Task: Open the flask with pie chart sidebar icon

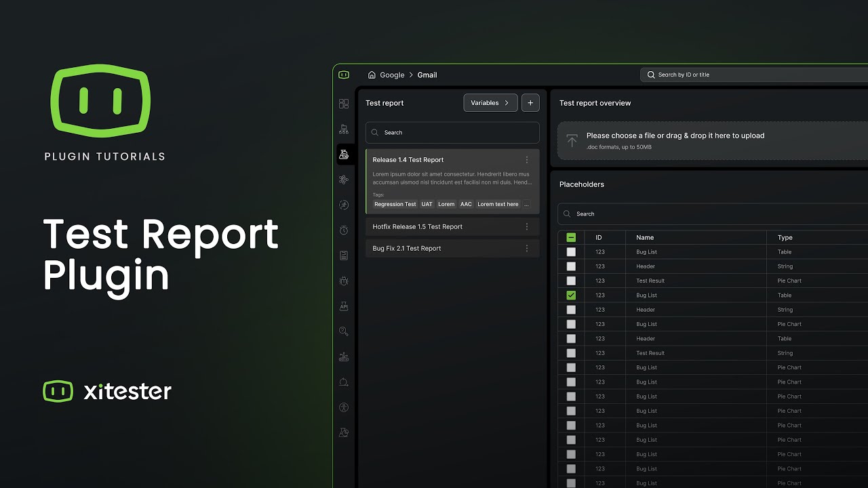Action: (344, 432)
